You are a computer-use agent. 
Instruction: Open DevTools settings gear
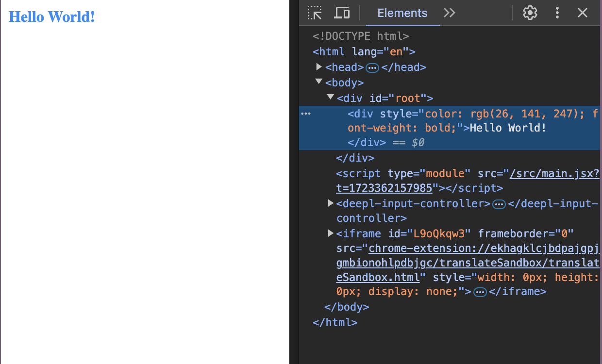tap(530, 13)
